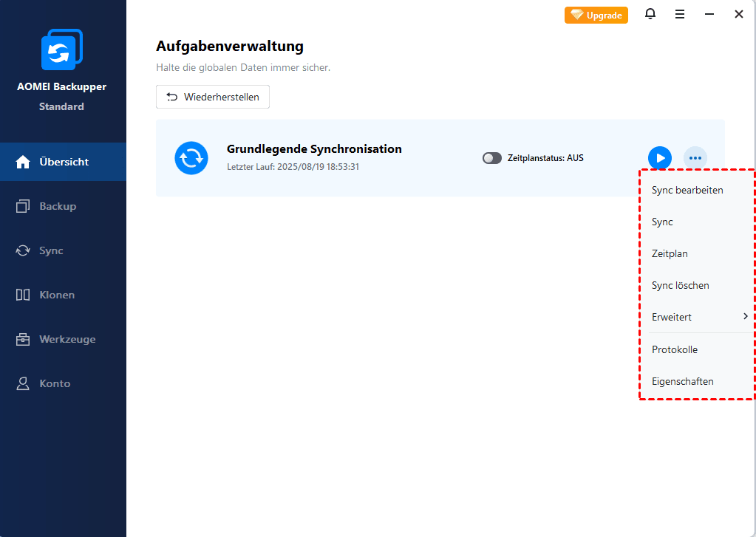Image resolution: width=756 pixels, height=537 pixels.
Task: Open the Sync section in sidebar
Action: 63,250
